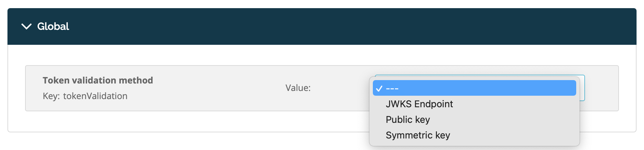Click the tokenValidation key name
Viewport: 644px width, 150px height.
[95, 96]
